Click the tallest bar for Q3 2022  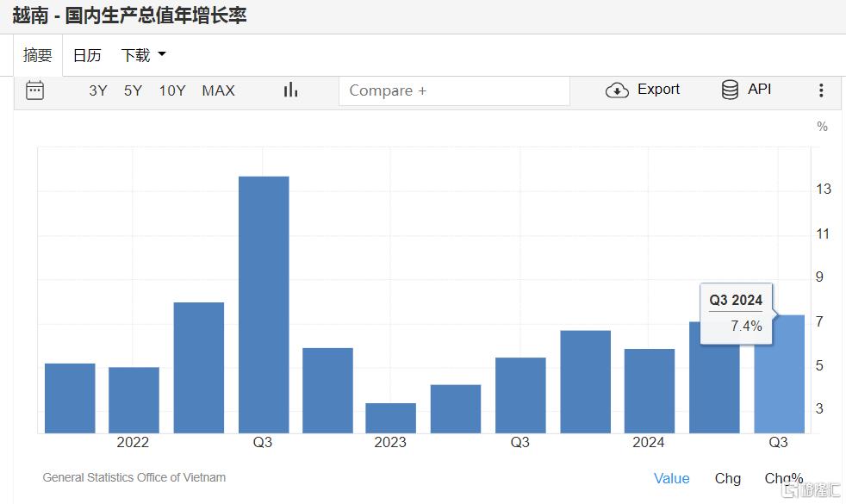[264, 304]
